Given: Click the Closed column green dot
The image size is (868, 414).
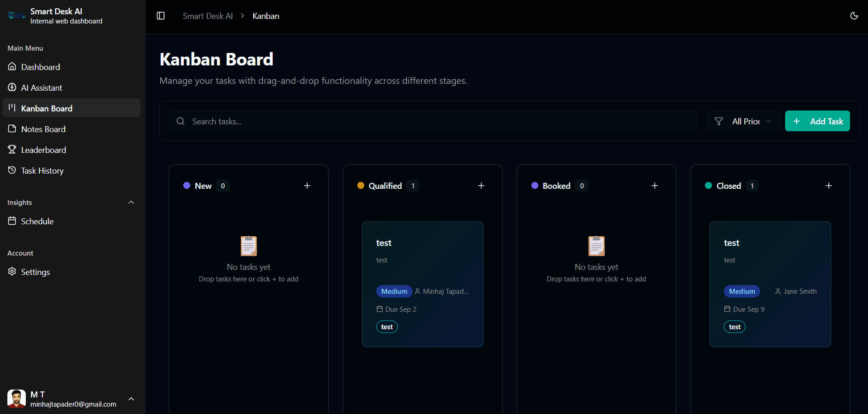Looking at the screenshot, I should [x=708, y=186].
